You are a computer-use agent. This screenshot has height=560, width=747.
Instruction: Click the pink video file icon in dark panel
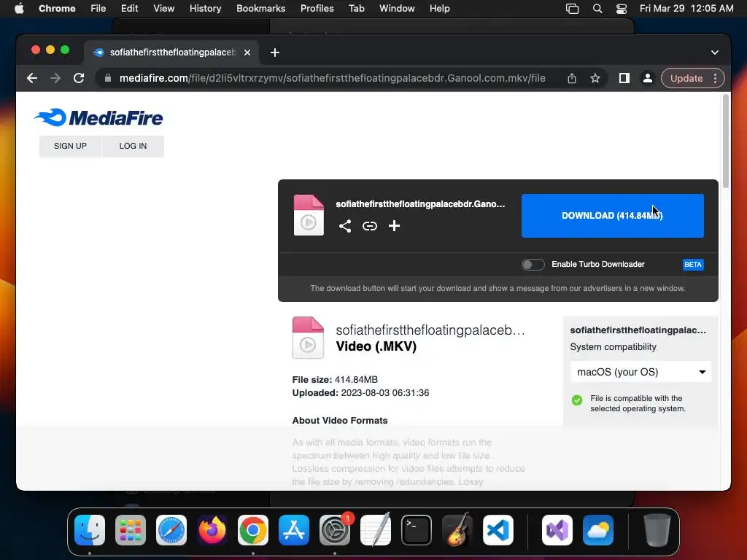click(x=309, y=215)
